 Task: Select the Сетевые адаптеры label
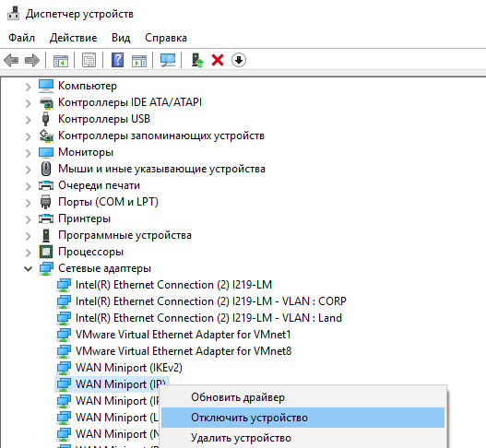(104, 268)
